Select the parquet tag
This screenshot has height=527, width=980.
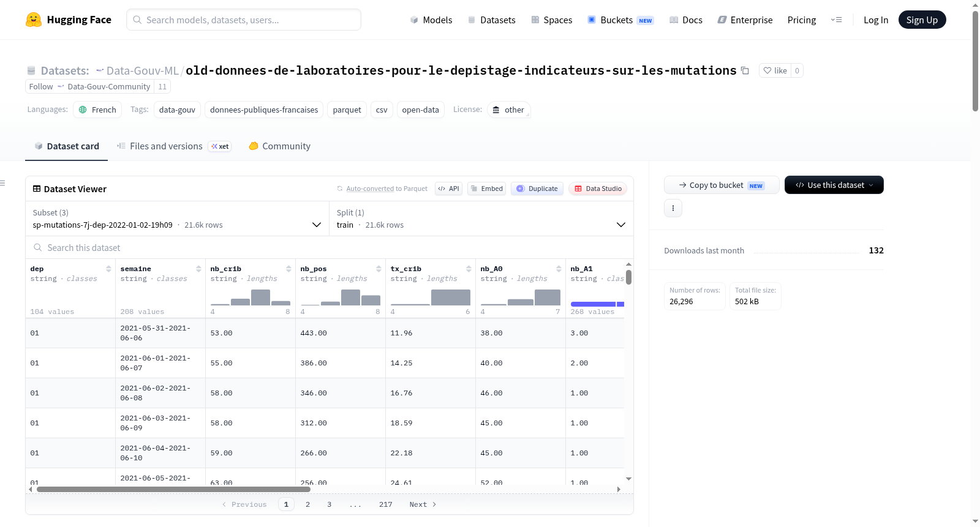coord(347,110)
